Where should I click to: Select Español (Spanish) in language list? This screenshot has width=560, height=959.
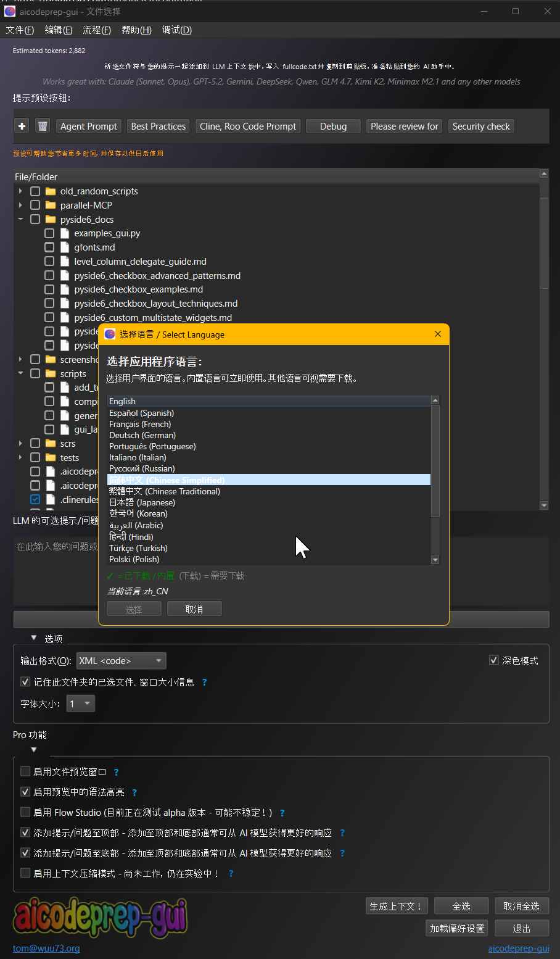click(269, 413)
